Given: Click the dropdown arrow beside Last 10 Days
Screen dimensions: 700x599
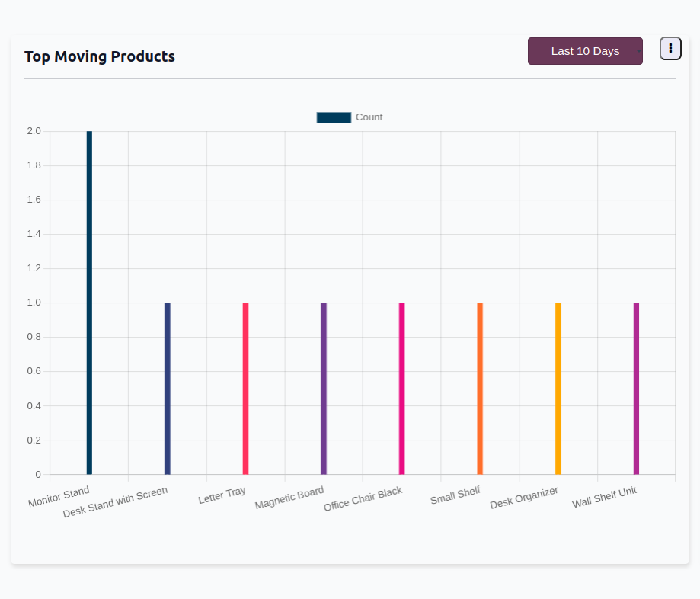Looking at the screenshot, I should (638, 51).
